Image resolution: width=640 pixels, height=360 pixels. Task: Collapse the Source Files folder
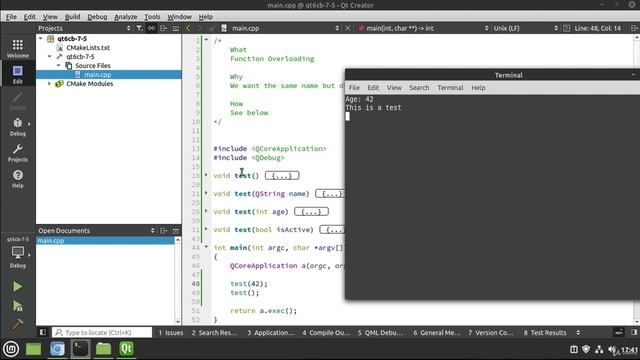click(x=58, y=65)
